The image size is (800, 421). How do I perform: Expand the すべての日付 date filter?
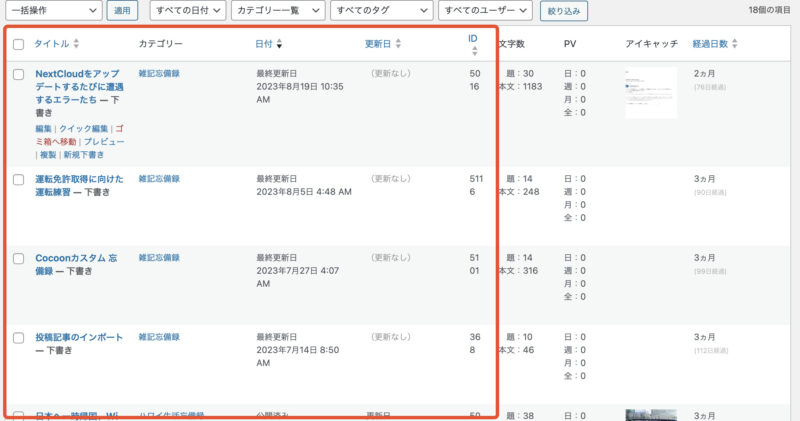[x=188, y=10]
